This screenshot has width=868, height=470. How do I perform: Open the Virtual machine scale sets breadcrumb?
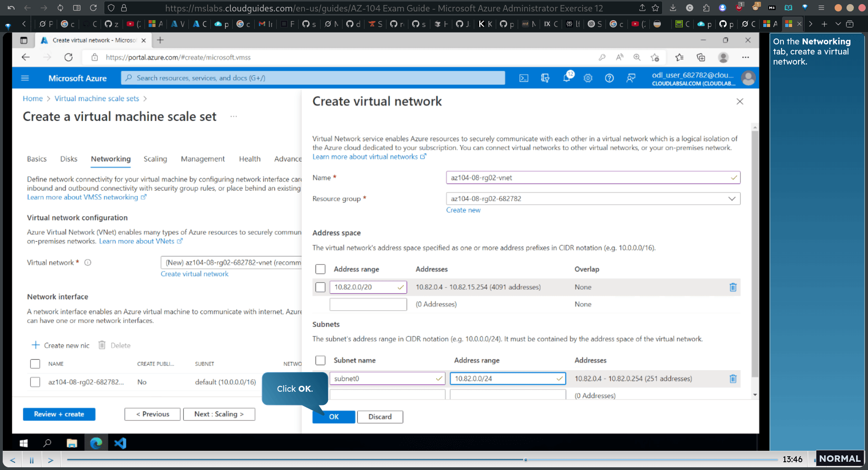point(96,98)
